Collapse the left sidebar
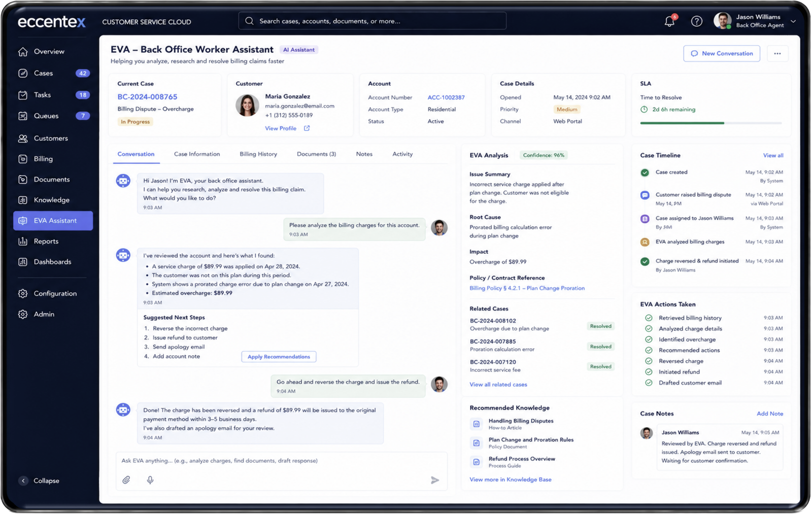This screenshot has width=812, height=514. (x=40, y=481)
